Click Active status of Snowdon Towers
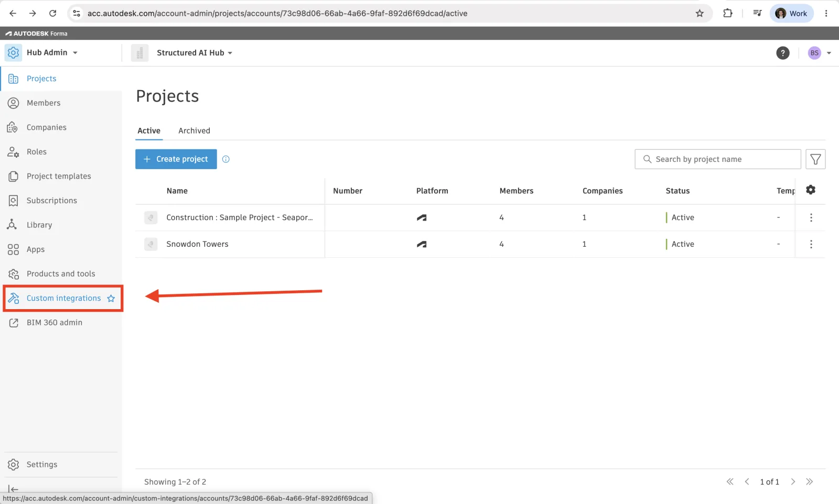This screenshot has width=839, height=504. click(683, 244)
